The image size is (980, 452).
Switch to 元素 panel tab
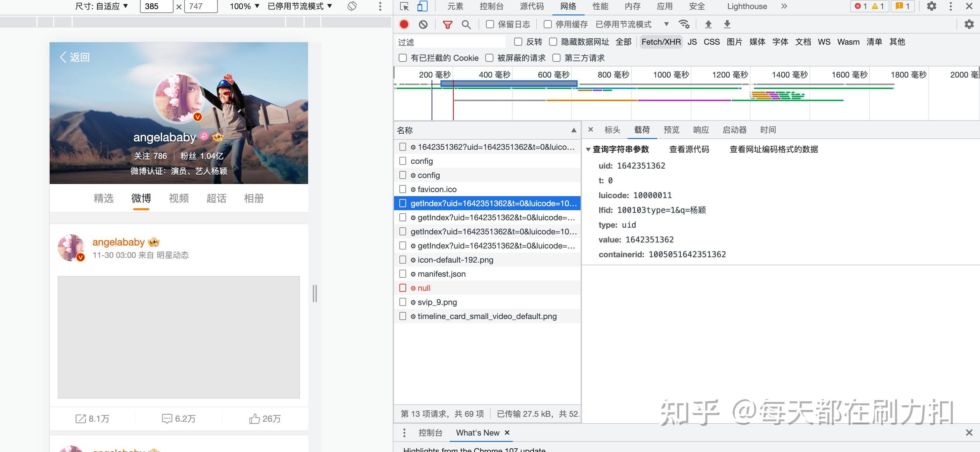[455, 6]
